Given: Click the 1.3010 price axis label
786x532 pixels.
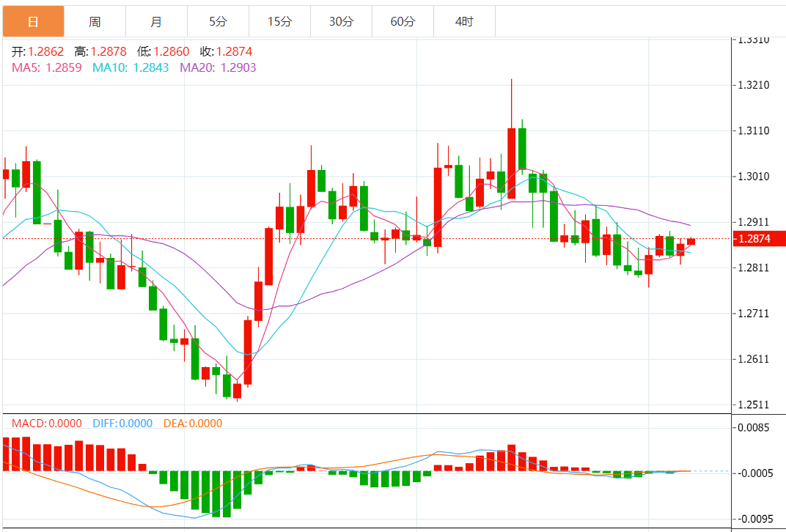Looking at the screenshot, I should point(754,177).
